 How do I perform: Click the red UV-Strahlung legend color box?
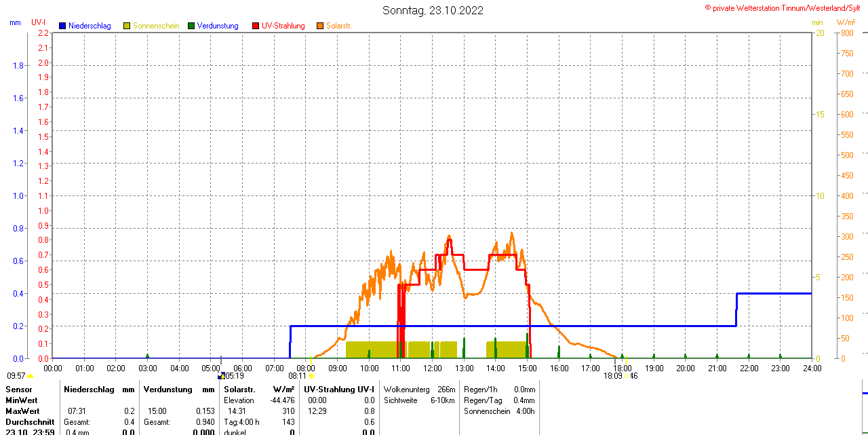coord(256,26)
